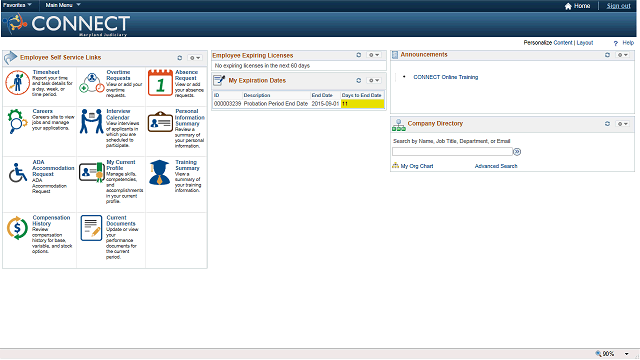
Task: Click the Overtime Requests icon
Action: (x=92, y=83)
